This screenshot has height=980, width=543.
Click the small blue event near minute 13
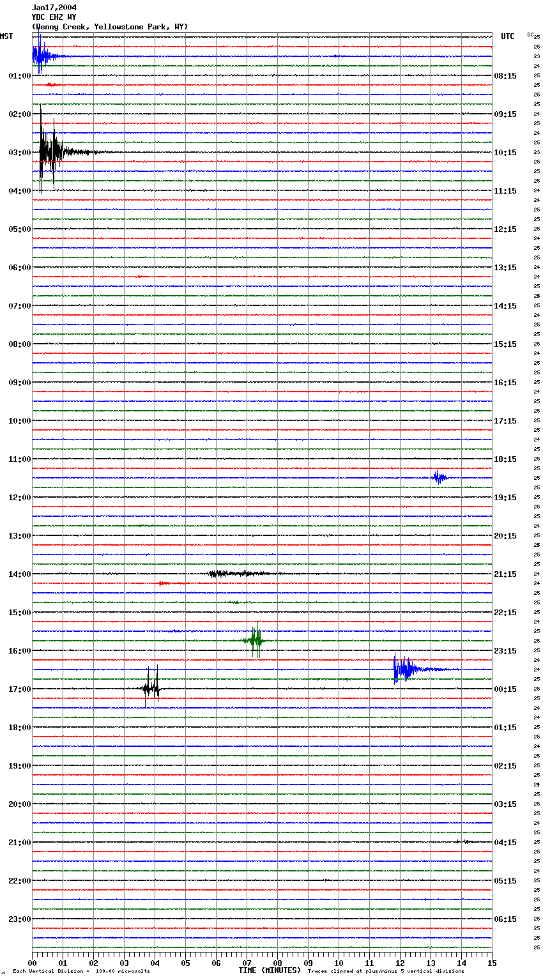click(x=439, y=477)
